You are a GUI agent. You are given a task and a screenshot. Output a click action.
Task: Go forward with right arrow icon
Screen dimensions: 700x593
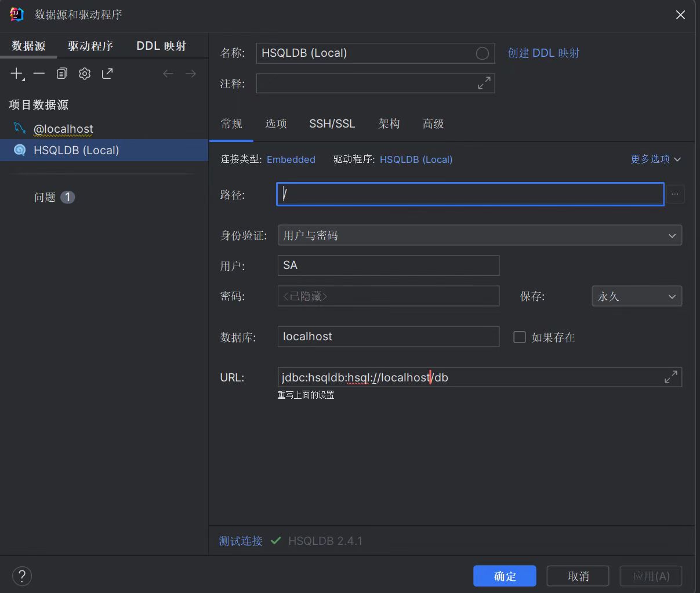191,74
